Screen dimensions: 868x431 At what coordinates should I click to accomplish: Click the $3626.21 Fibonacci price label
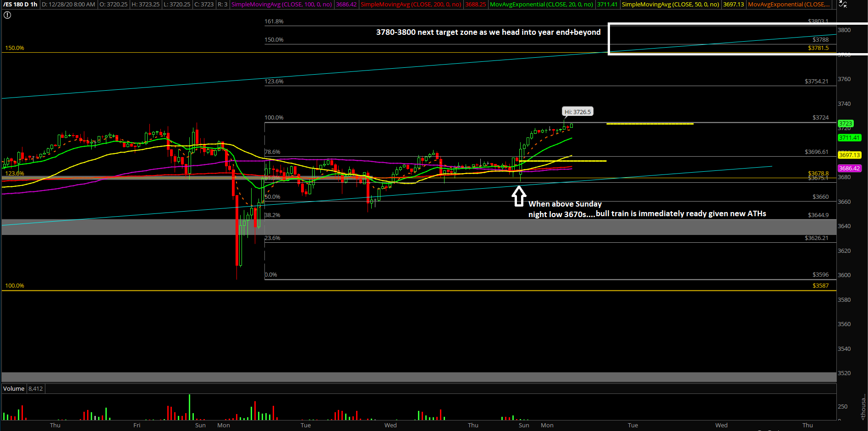click(817, 238)
